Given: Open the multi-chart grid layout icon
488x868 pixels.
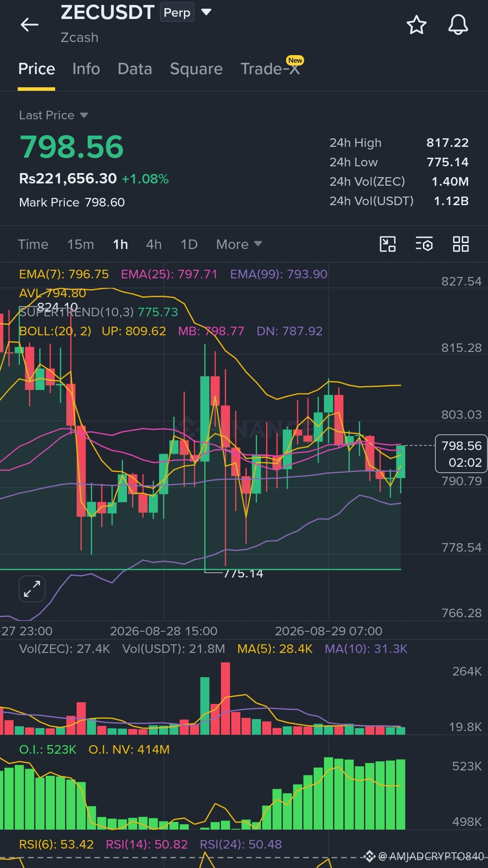Looking at the screenshot, I should tap(461, 244).
